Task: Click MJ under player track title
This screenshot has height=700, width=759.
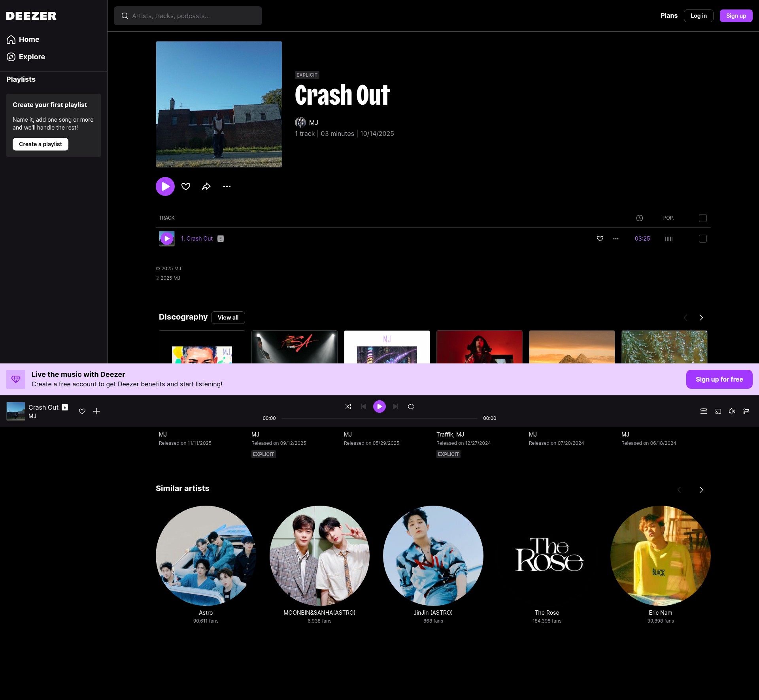Action: coord(32,416)
